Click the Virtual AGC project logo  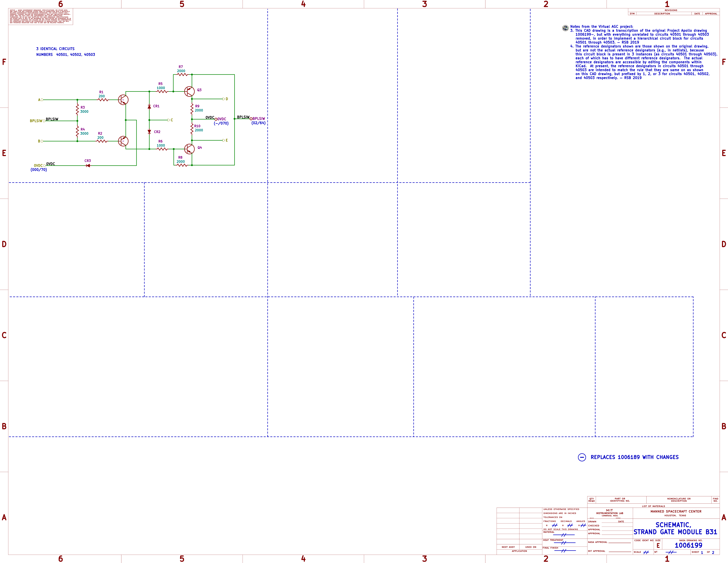(x=565, y=28)
